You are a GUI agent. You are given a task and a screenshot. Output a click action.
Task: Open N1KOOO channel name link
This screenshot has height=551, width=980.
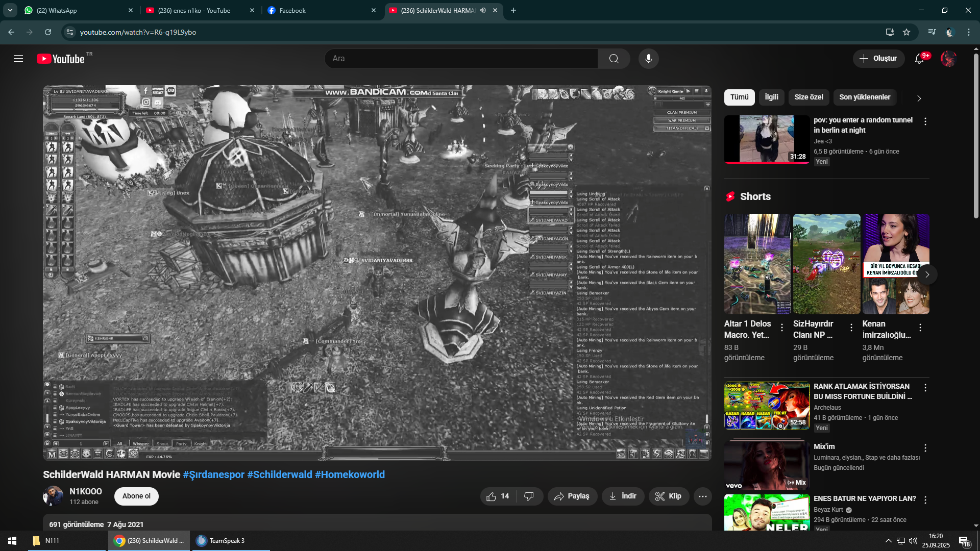click(x=86, y=491)
